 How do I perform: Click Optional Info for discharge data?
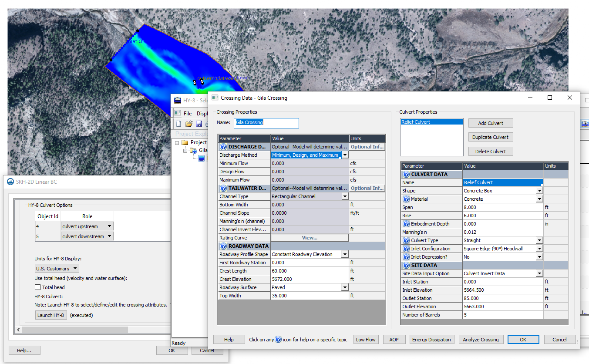367,147
